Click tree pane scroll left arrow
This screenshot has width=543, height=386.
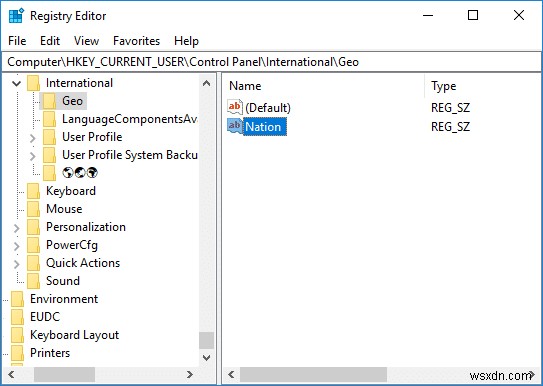pyautogui.click(x=11, y=374)
